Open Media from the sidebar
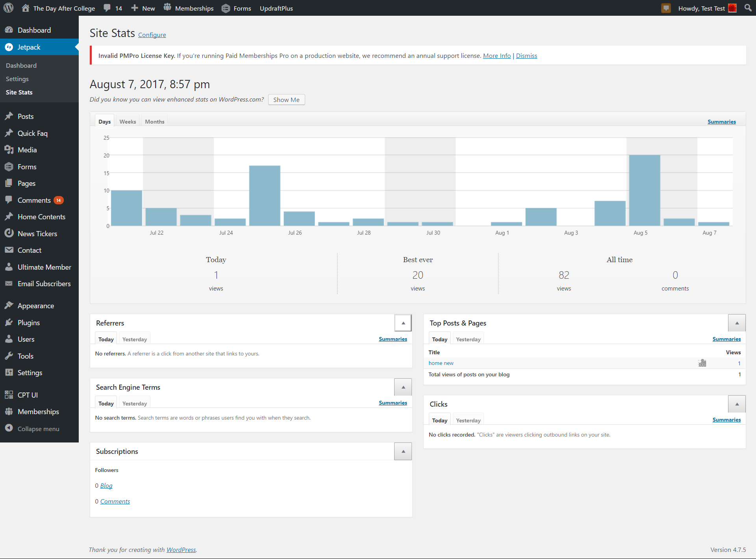The height and width of the screenshot is (559, 756). (x=27, y=150)
